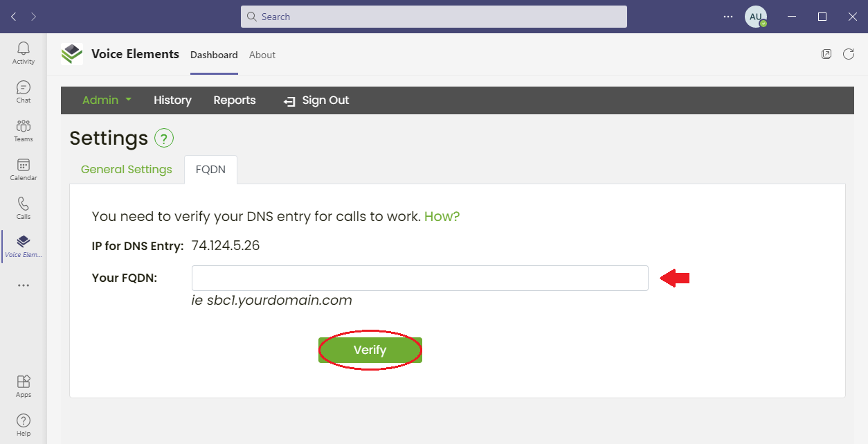Open the Calendar icon in sidebar
Screen dimensions: 868x444
24,165
